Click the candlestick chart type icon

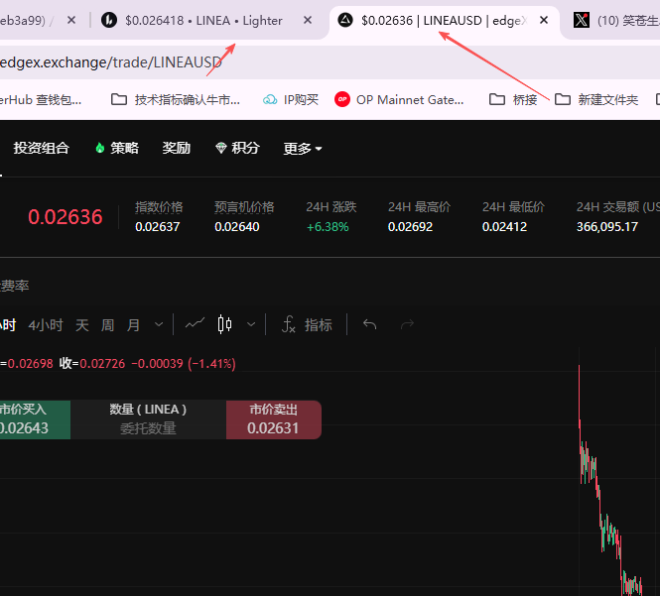pyautogui.click(x=225, y=324)
